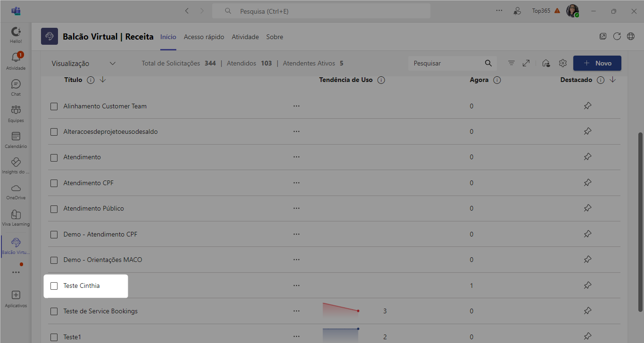Viewport: 644px width, 343px height.
Task: Click the Teste de Service Bookings trend chart
Action: point(341,310)
